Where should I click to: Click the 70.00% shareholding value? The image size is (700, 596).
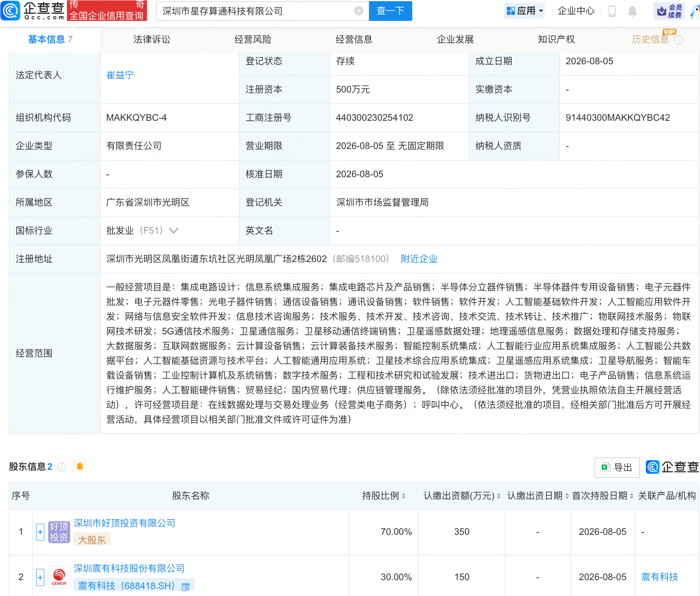[396, 532]
